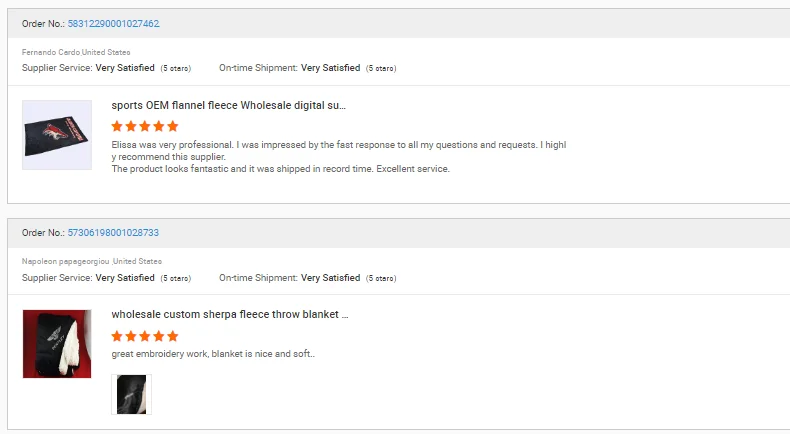Click fifth star of flannel fleece review rating
790x434 pixels.
pyautogui.click(x=172, y=126)
